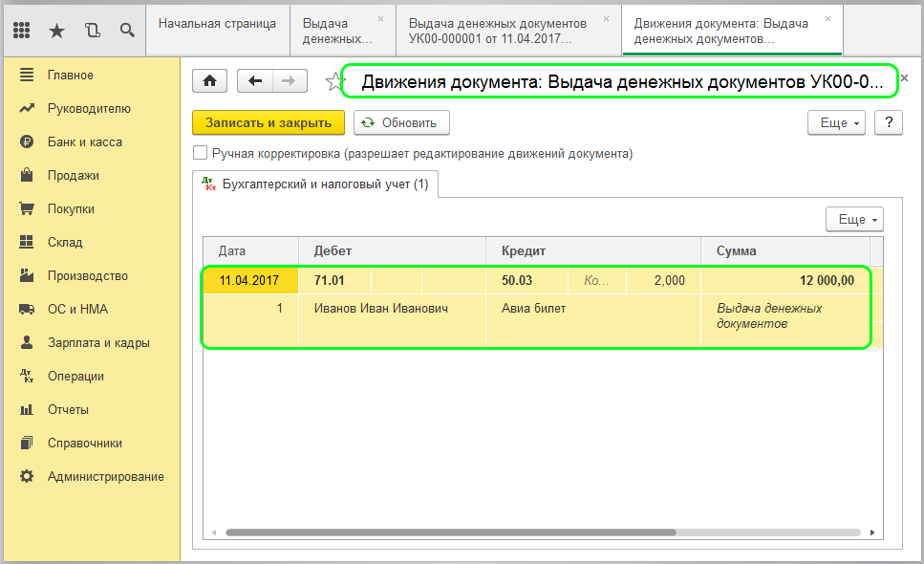Click scrollbar left arrow under table
Screen dimensions: 924x564
(214, 532)
